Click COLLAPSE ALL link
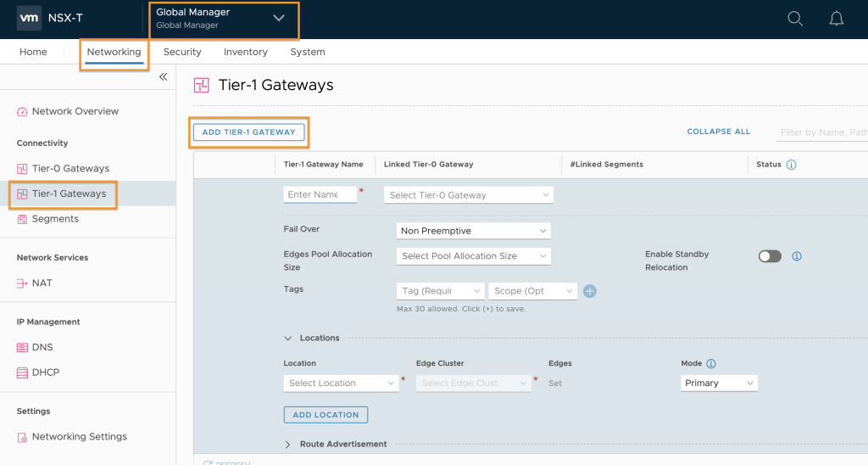Screen dimensions: 868x465 (x=719, y=132)
